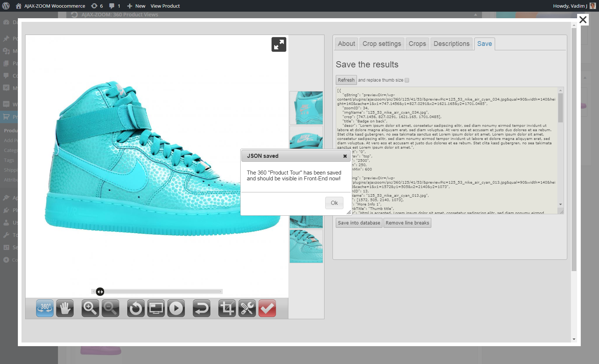599x364 pixels.
Task: Click the red checkmark toolbar icon
Action: click(x=267, y=308)
